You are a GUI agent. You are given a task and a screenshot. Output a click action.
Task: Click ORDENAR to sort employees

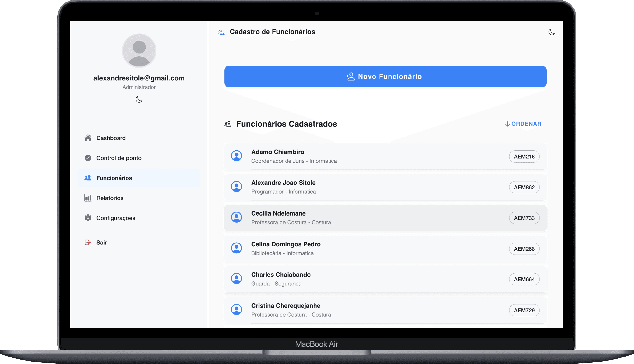click(523, 124)
